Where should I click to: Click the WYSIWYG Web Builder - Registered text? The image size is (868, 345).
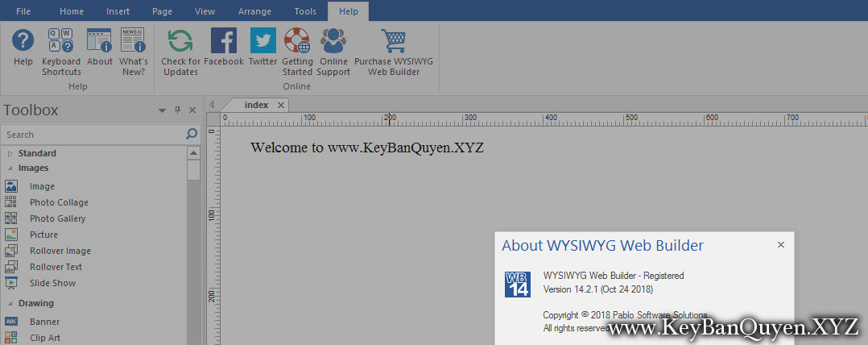tap(614, 276)
